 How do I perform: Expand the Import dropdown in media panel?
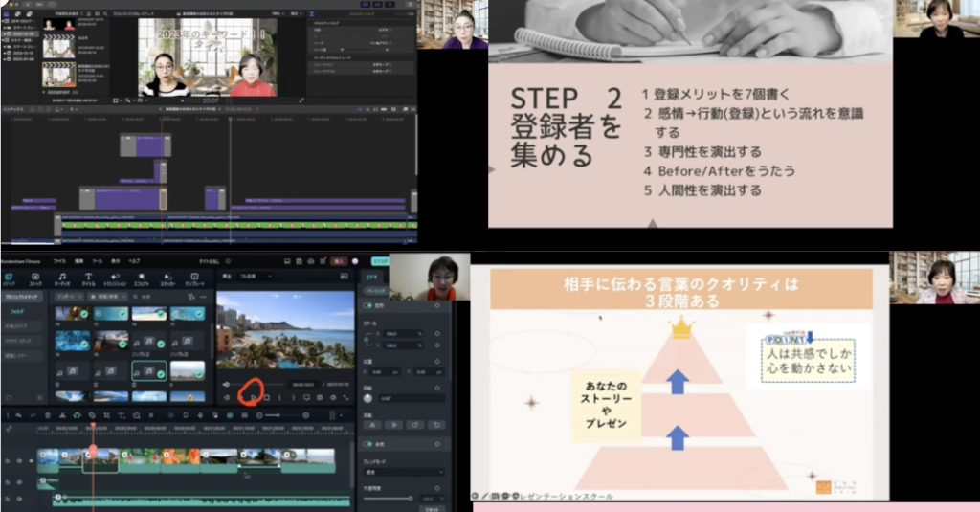click(69, 297)
